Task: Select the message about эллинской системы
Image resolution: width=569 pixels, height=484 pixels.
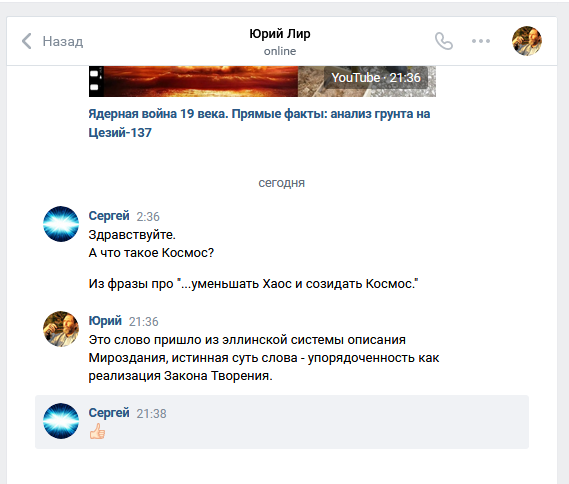Action: [x=264, y=358]
